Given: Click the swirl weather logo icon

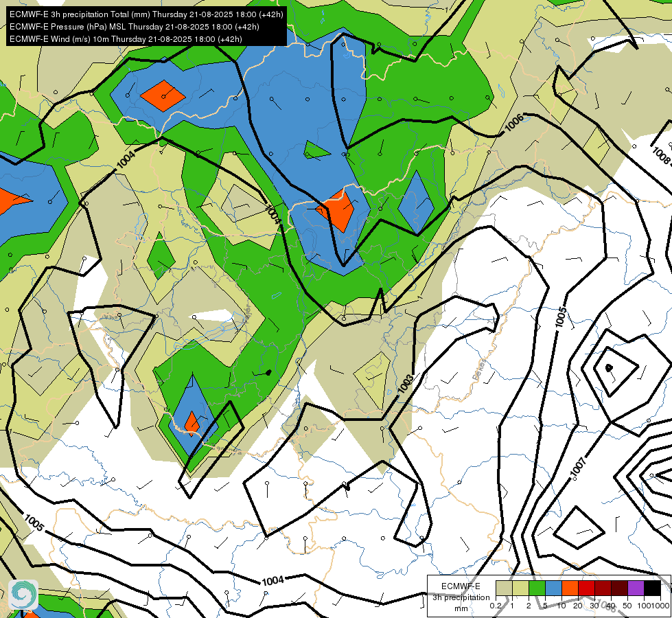Looking at the screenshot, I should (23, 595).
